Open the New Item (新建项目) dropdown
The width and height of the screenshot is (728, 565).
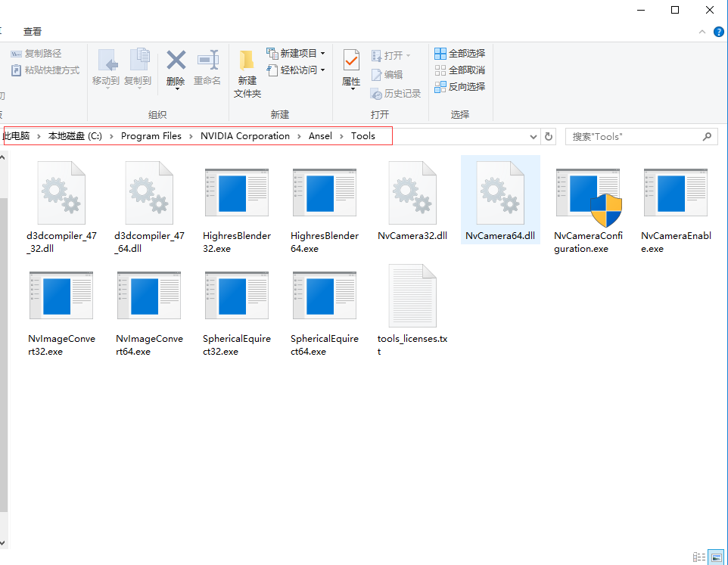296,54
